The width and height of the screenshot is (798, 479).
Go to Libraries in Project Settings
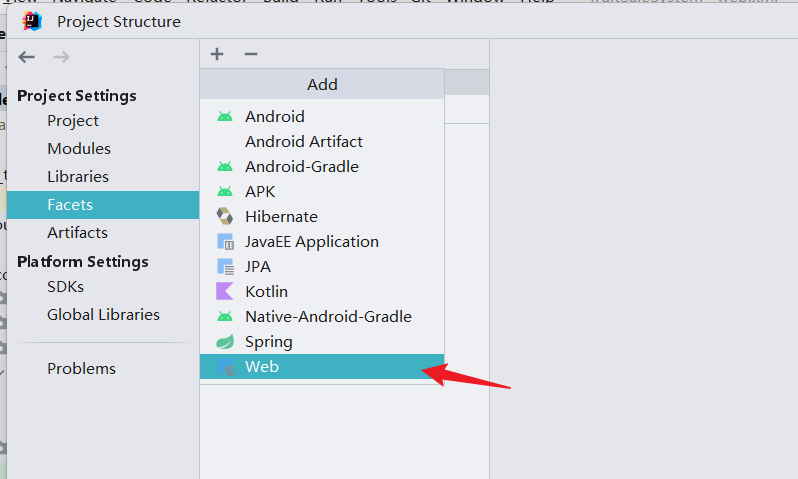click(78, 177)
